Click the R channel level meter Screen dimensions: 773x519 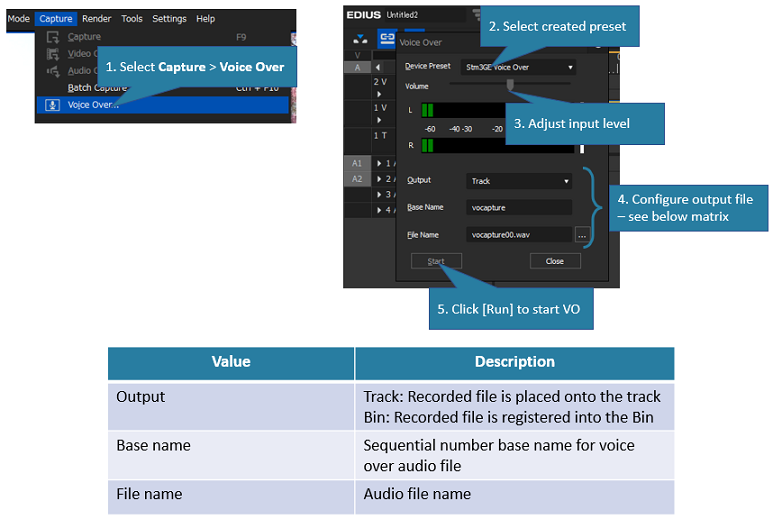click(x=498, y=146)
